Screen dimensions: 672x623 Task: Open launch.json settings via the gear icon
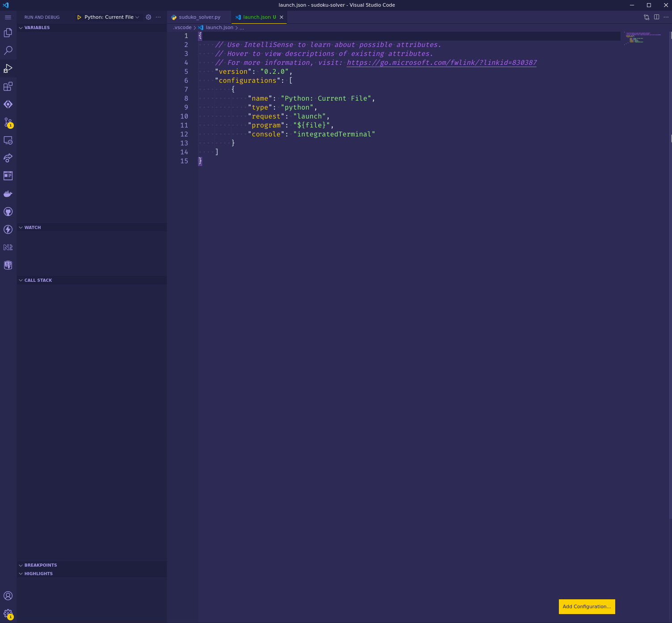click(148, 17)
